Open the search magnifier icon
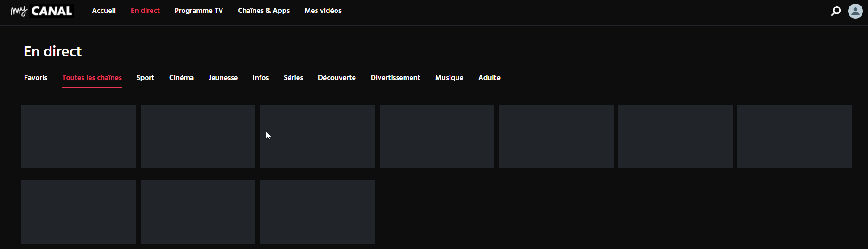The width and height of the screenshot is (868, 249). coord(836,11)
